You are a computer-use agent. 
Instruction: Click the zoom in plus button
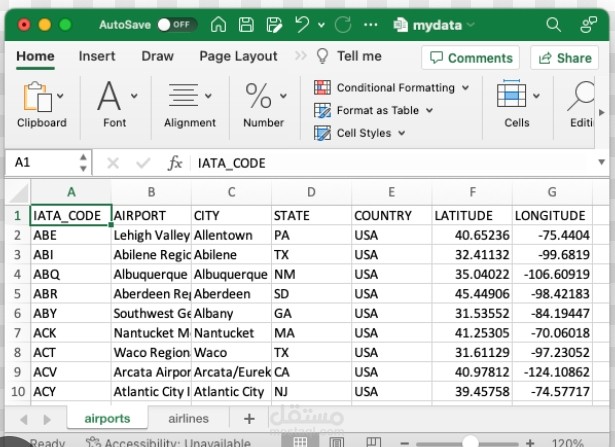coord(530,443)
